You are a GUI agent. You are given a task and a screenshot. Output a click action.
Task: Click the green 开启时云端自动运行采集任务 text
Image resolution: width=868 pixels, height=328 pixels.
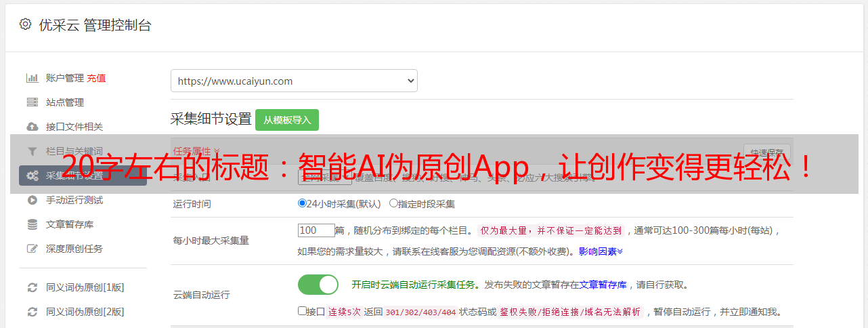pos(414,285)
